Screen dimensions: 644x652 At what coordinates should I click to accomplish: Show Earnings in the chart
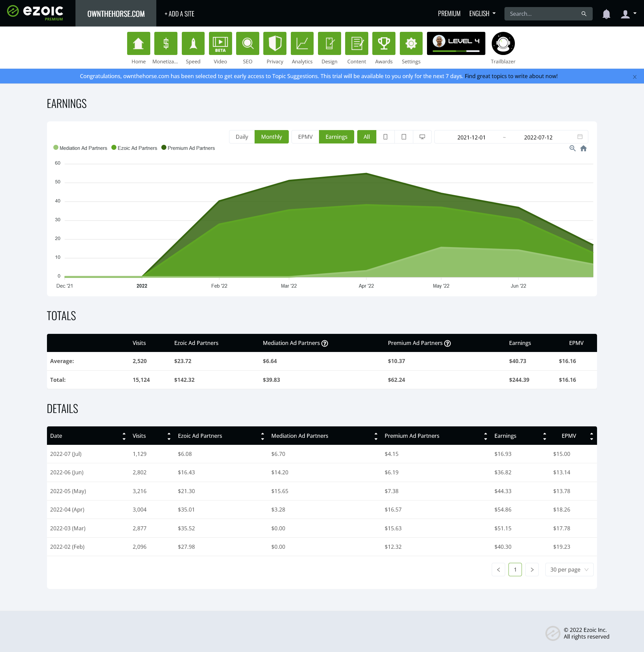click(336, 137)
